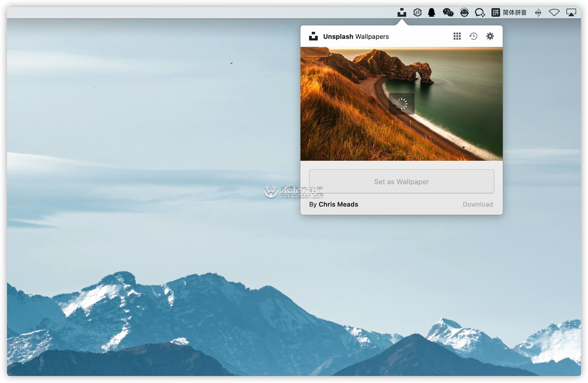Viewport: 588px width, 383px height.
Task: Click the Unsplash logo in panel header
Action: [313, 36]
